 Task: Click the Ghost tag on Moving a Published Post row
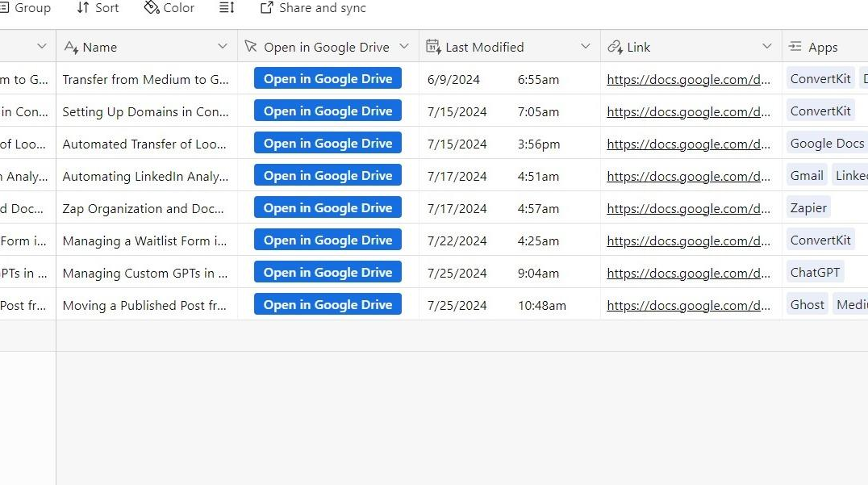[x=807, y=304]
